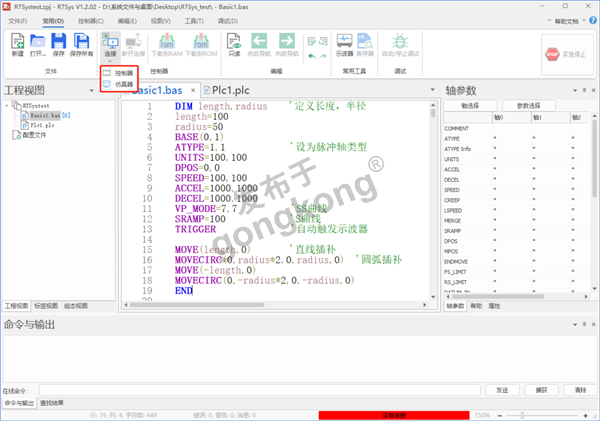Screen dimensions: 600x421
Task: Click the undo arrow in 编辑 group
Action: (x=312, y=56)
